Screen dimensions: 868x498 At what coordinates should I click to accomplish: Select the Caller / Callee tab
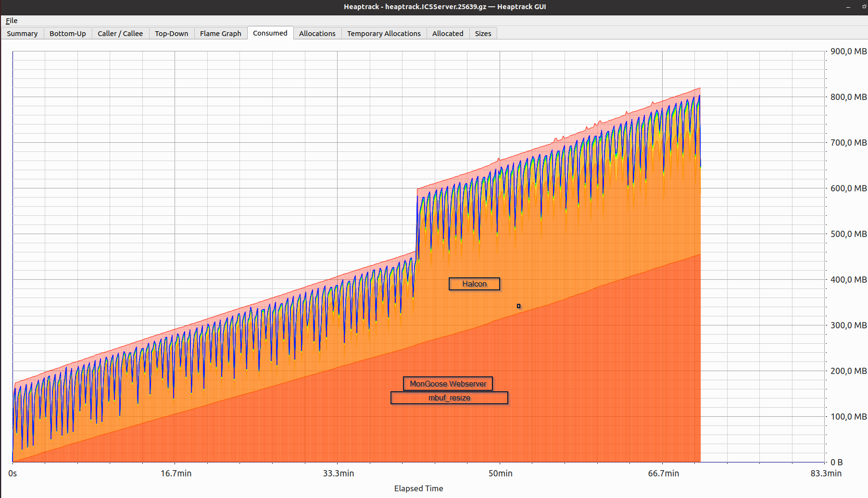[x=120, y=33]
